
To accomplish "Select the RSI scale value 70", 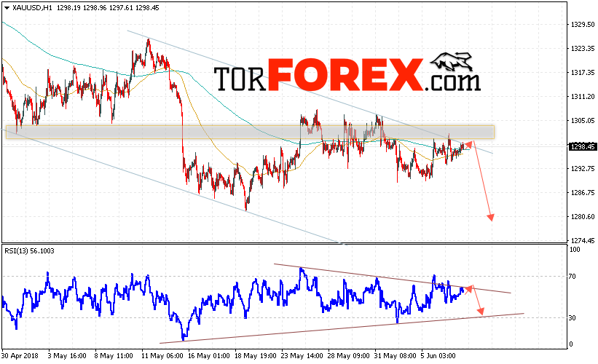I will point(572,277).
